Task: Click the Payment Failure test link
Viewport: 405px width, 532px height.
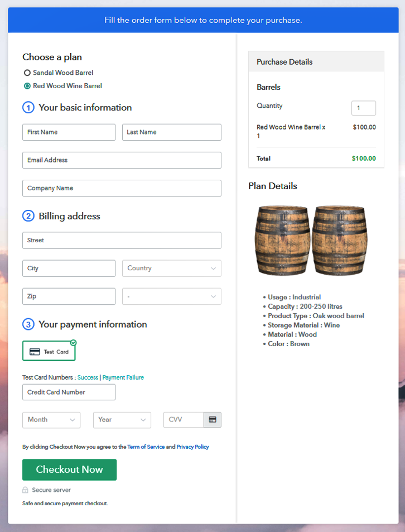Action: click(123, 377)
